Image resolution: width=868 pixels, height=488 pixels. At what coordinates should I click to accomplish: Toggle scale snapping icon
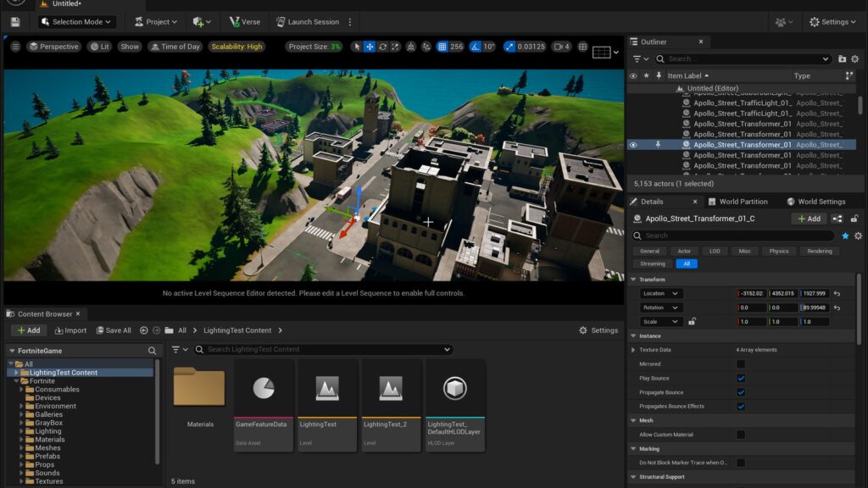[509, 47]
